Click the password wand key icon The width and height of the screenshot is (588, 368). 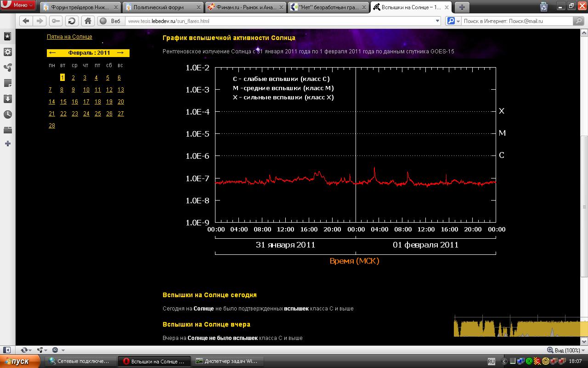pos(56,21)
